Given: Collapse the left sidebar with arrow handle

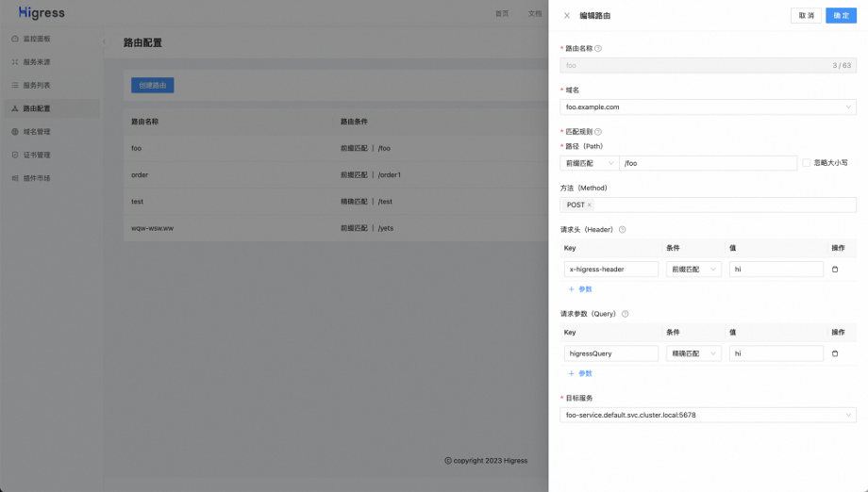Looking at the screenshot, I should point(104,41).
